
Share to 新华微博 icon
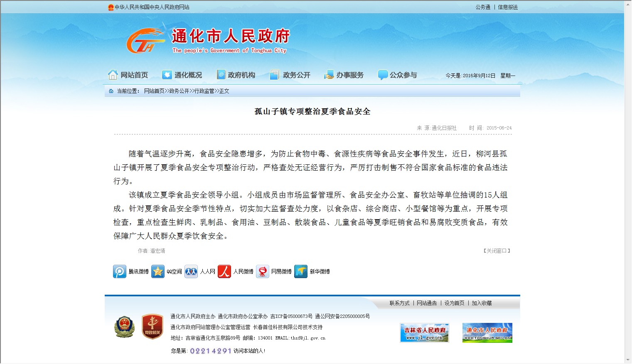301,271
